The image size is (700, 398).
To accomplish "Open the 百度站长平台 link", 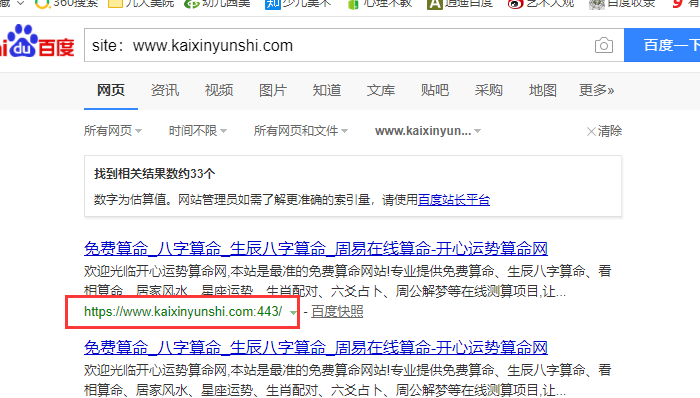I will [x=454, y=199].
